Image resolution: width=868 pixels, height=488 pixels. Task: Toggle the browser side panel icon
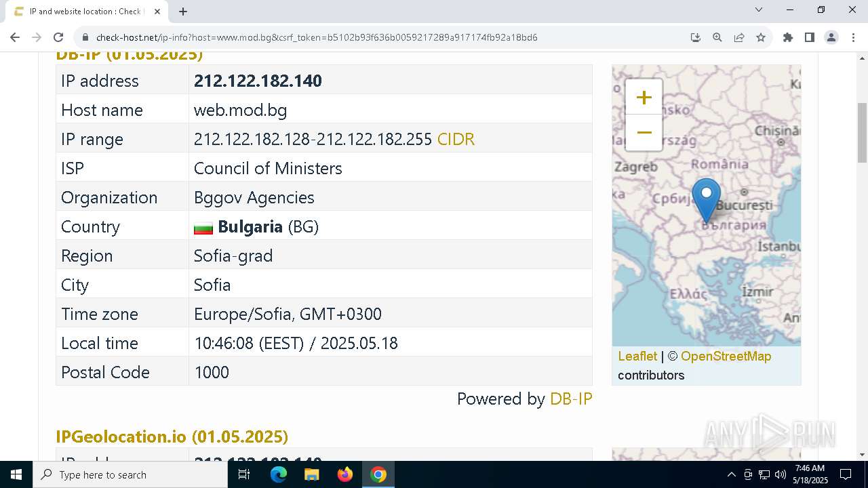[810, 37]
